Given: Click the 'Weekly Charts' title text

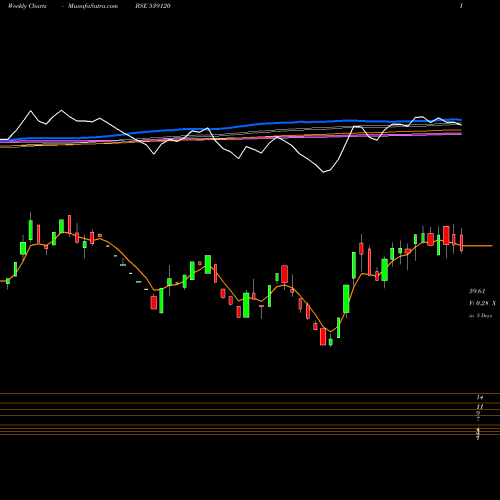Looking at the screenshot, I should [x=27, y=6].
